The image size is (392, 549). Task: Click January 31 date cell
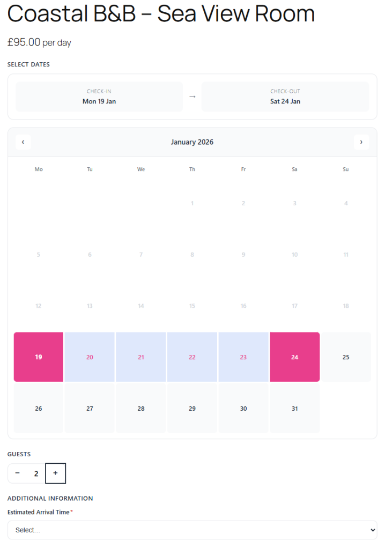pos(294,409)
